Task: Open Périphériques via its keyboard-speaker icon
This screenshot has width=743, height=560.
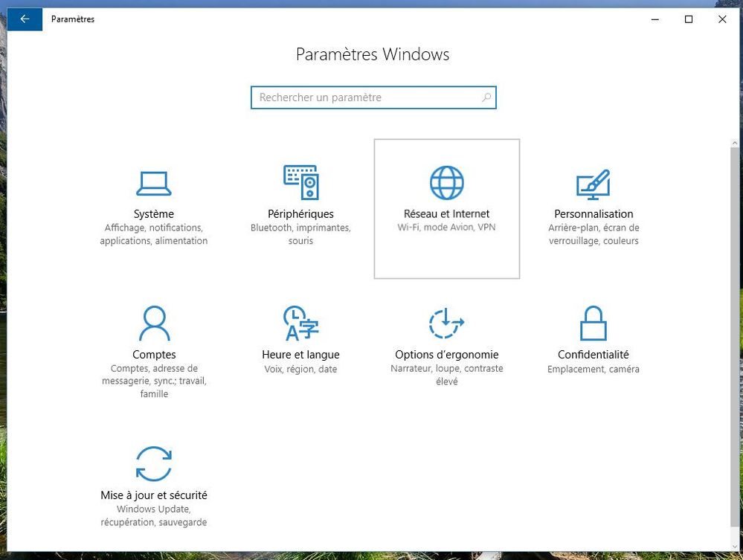Action: (x=300, y=183)
